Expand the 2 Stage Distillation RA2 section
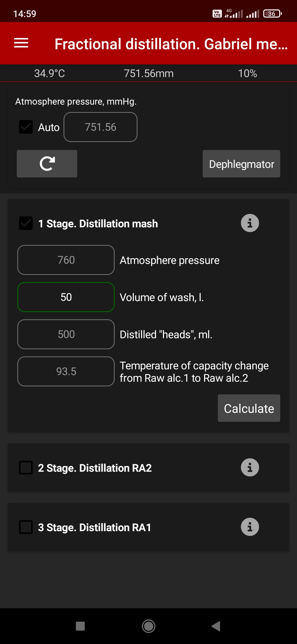 point(95,468)
